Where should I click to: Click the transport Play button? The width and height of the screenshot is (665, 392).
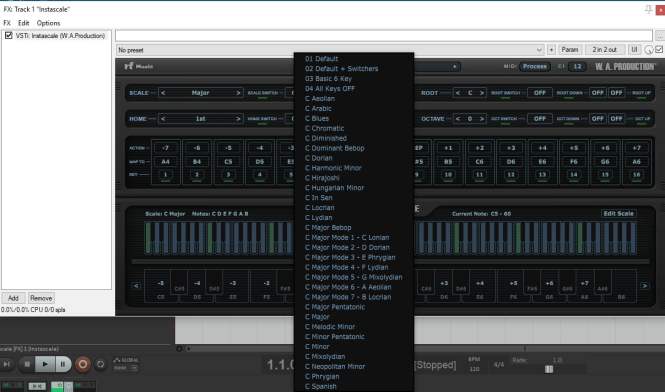point(45,364)
